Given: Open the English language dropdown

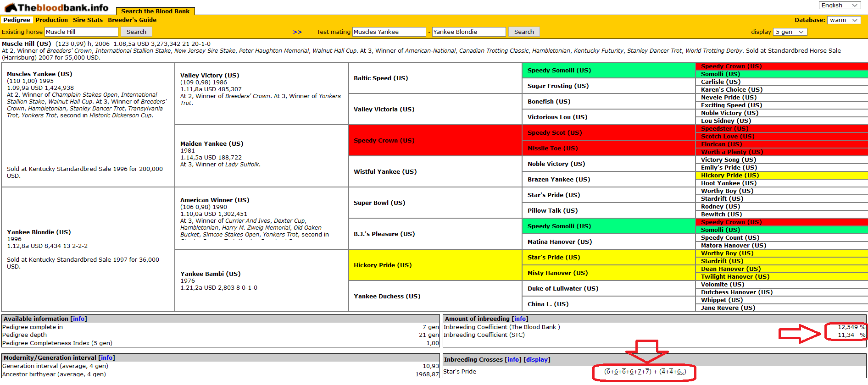Looking at the screenshot, I should tap(840, 5).
